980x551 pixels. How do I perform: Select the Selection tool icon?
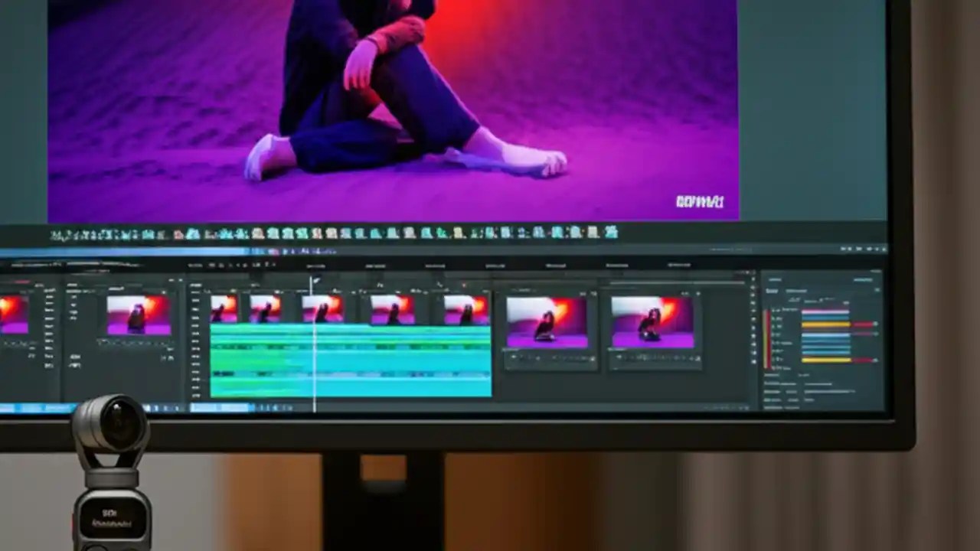(x=209, y=264)
